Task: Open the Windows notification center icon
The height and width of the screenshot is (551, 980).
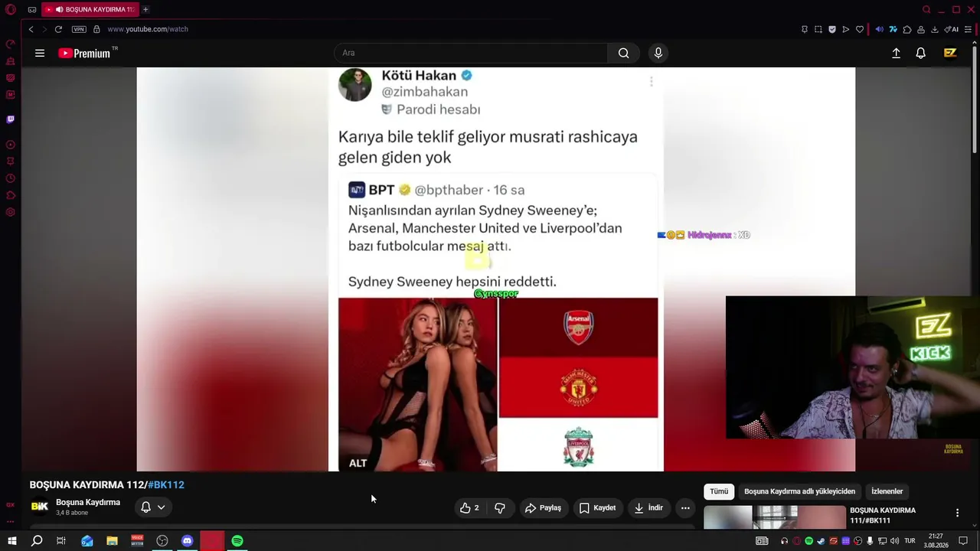Action: tap(963, 541)
